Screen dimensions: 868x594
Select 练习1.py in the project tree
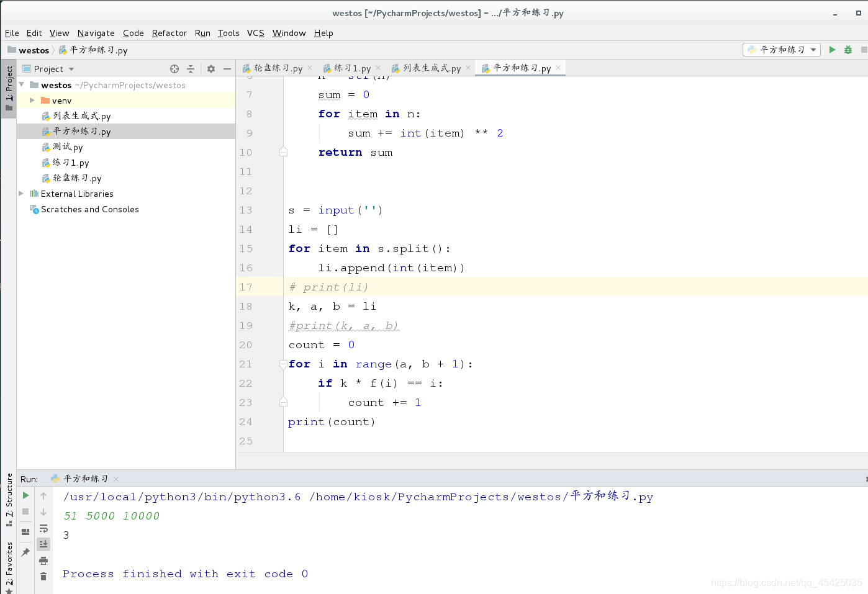tap(71, 163)
